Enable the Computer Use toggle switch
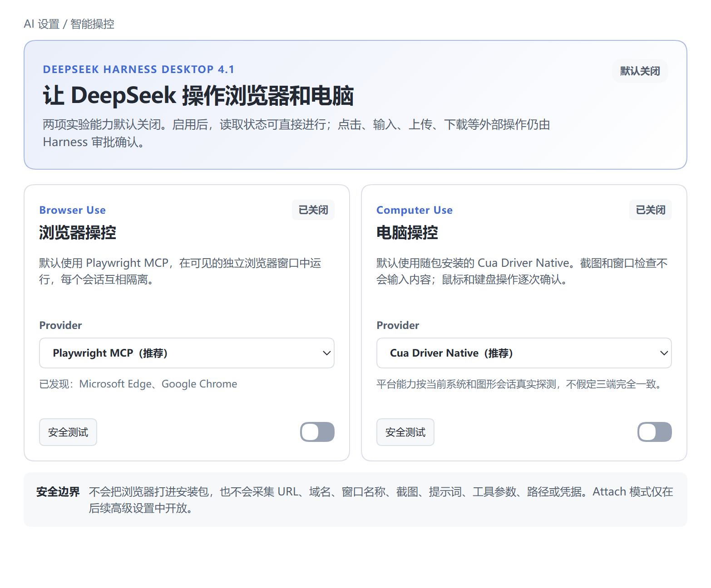This screenshot has height=588, width=711. pyautogui.click(x=654, y=432)
